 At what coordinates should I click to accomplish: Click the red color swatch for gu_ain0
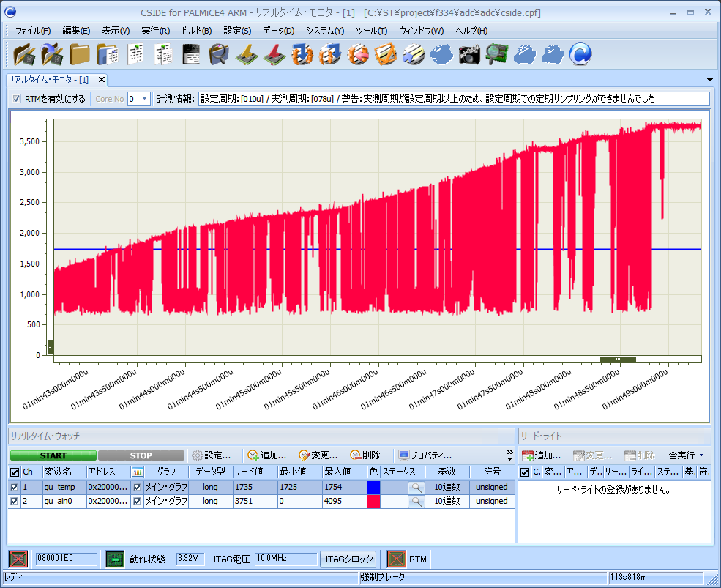pyautogui.click(x=373, y=501)
